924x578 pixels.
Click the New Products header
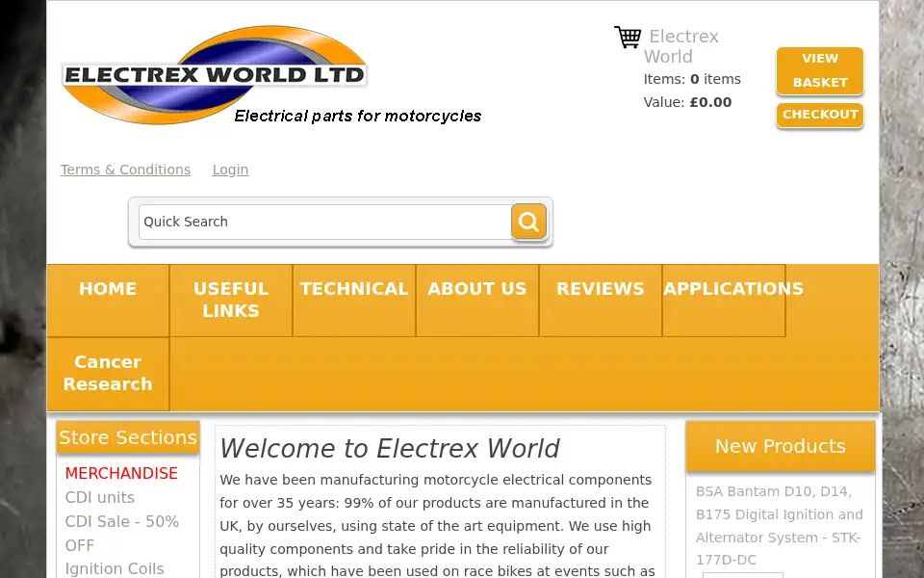[x=781, y=446]
